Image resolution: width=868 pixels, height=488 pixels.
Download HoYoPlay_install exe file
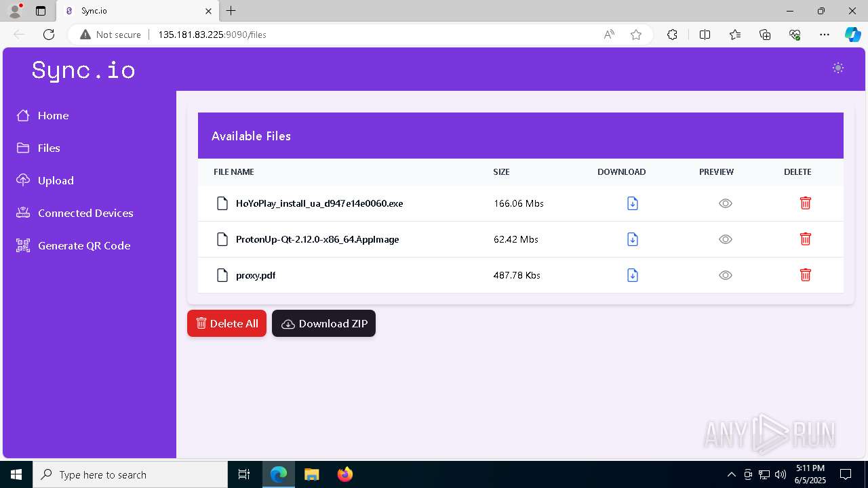tap(633, 203)
